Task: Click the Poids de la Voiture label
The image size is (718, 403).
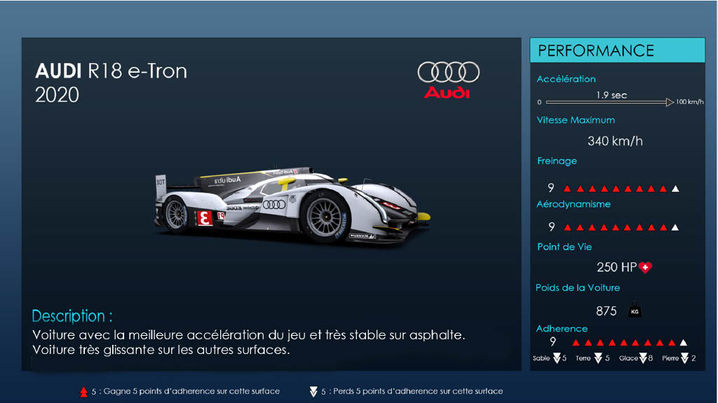Action: click(577, 288)
